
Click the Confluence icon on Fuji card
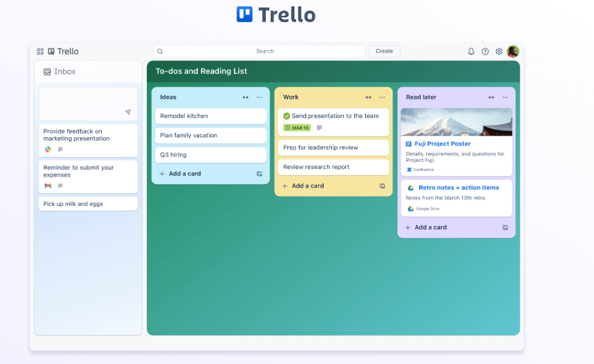point(409,170)
